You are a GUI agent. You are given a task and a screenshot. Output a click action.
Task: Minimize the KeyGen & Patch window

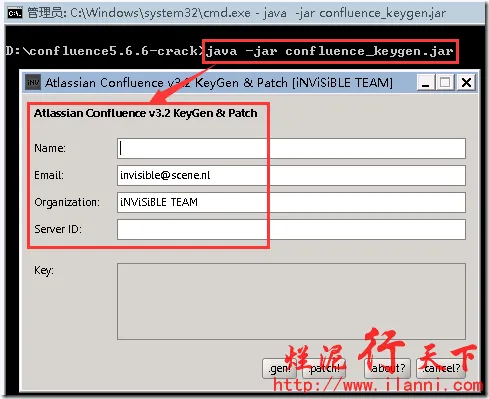tap(426, 83)
